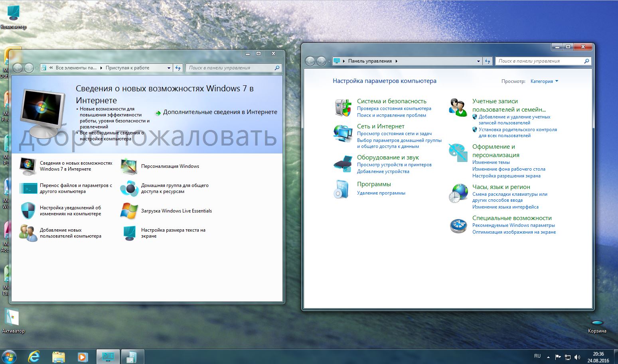
Task: Open Настройка разрешения экрана link
Action: [506, 176]
